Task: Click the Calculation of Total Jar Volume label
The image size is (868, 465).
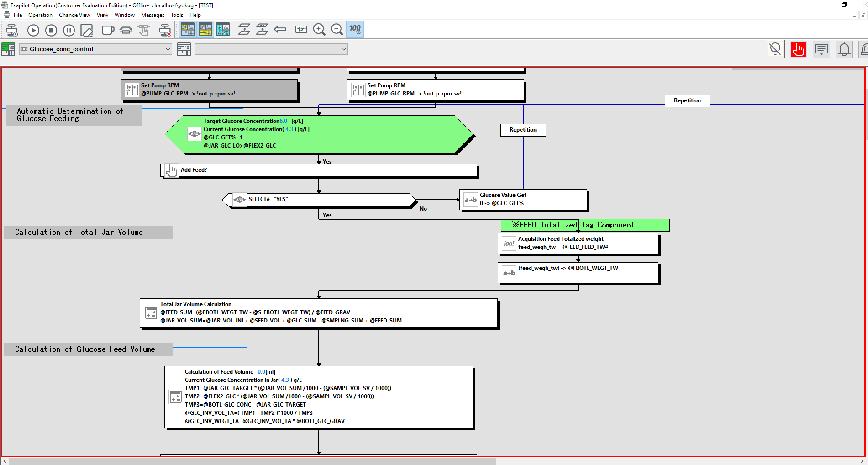Action: pyautogui.click(x=89, y=232)
